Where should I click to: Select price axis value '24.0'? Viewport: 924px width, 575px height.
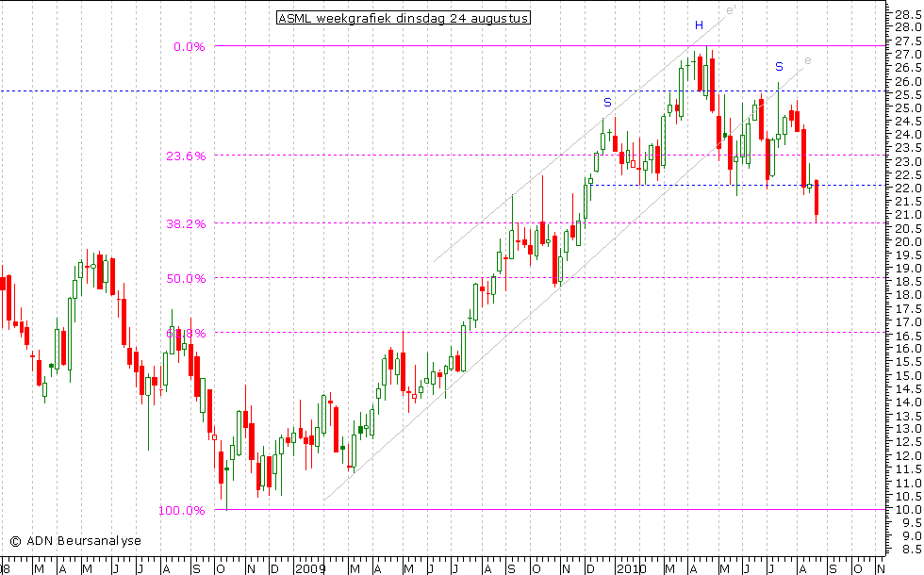pyautogui.click(x=908, y=134)
